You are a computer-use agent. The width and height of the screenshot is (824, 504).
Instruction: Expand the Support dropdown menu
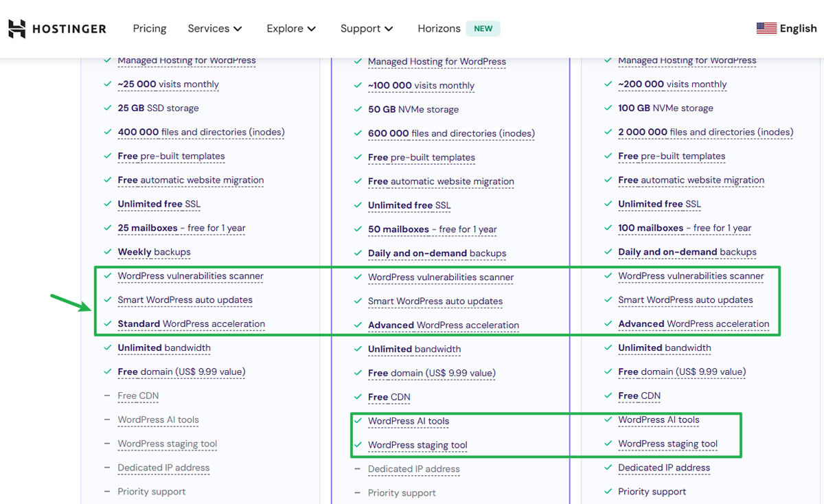pos(367,28)
